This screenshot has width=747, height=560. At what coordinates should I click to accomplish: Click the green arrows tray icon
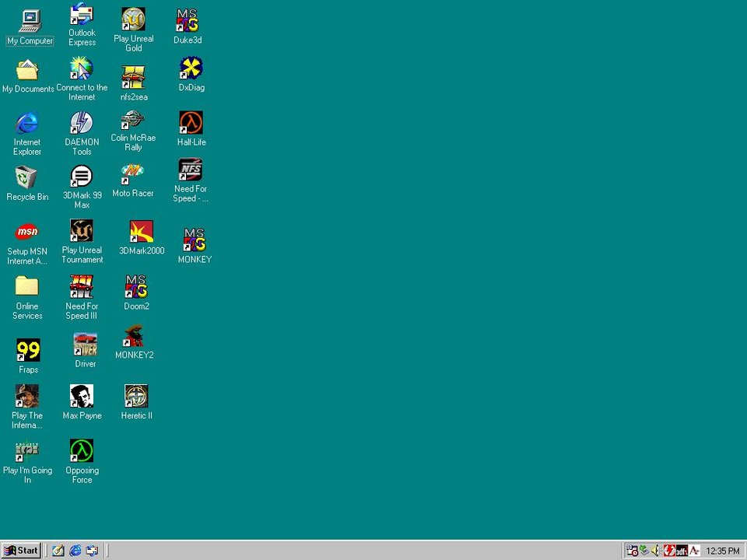644,551
